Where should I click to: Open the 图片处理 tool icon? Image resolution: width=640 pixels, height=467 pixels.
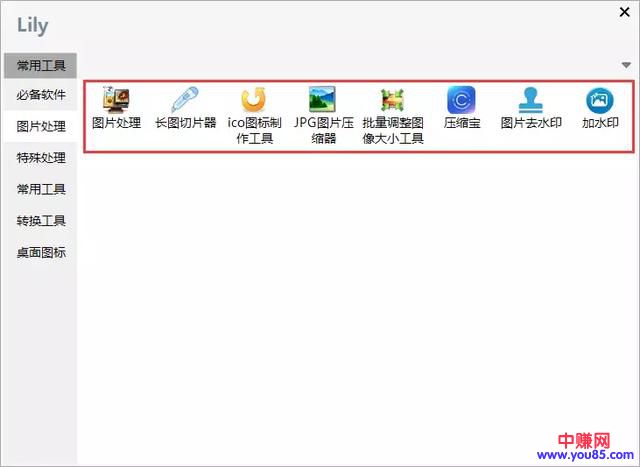click(x=116, y=99)
